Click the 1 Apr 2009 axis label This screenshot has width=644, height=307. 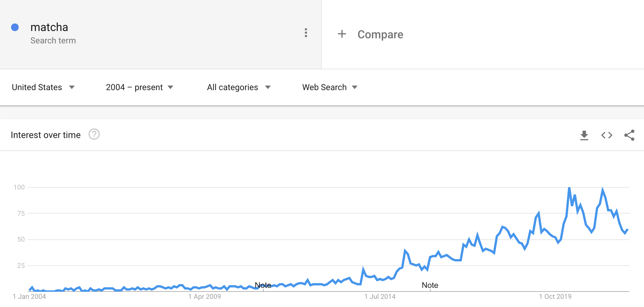coord(205,297)
